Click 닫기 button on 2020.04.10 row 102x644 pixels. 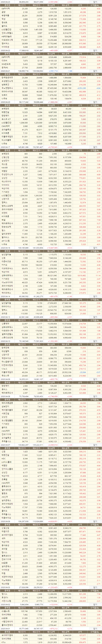point(95,341)
